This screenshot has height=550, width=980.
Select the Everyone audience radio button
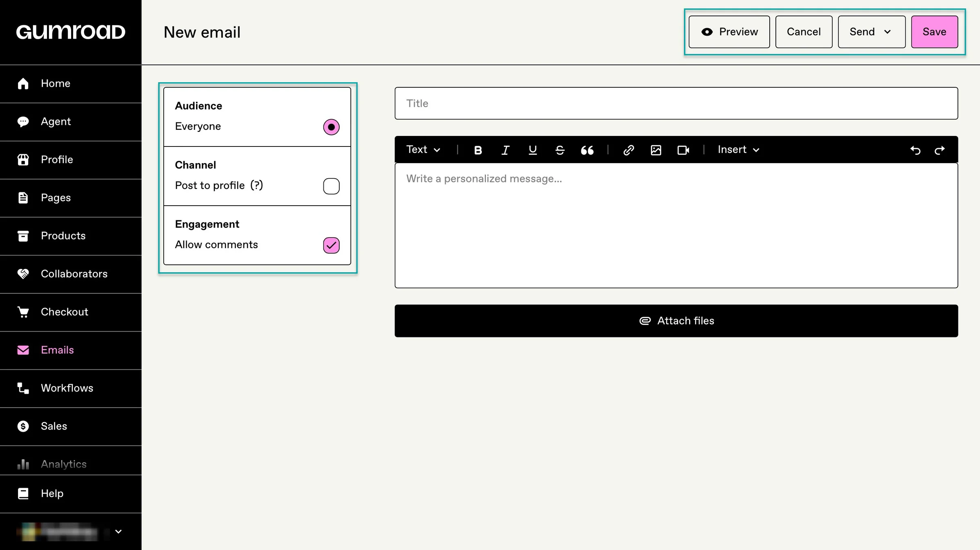point(331,127)
